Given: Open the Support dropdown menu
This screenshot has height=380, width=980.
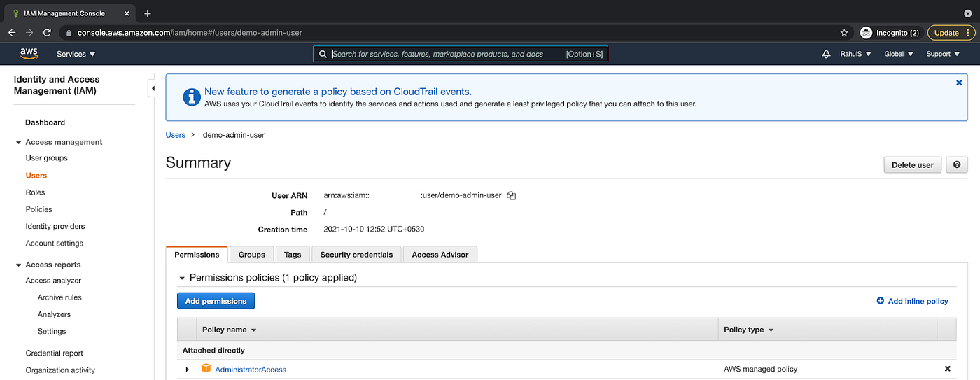Looking at the screenshot, I should 943,54.
